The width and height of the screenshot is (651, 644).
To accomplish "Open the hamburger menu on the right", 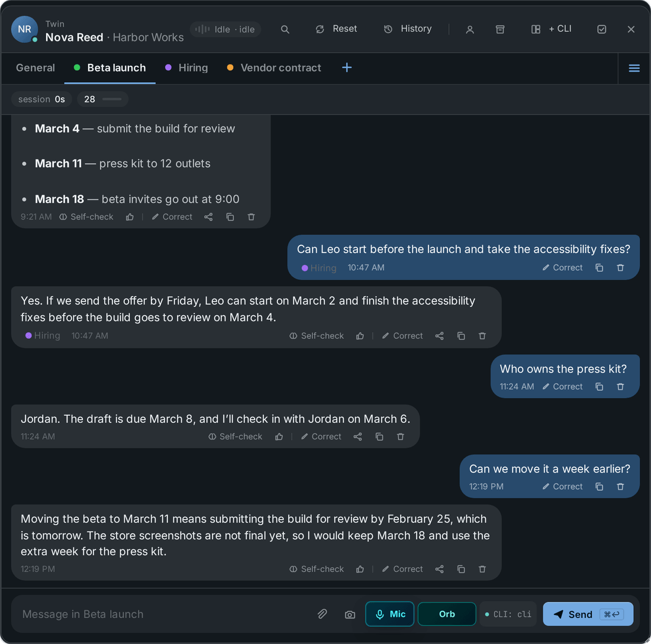I will coord(634,69).
